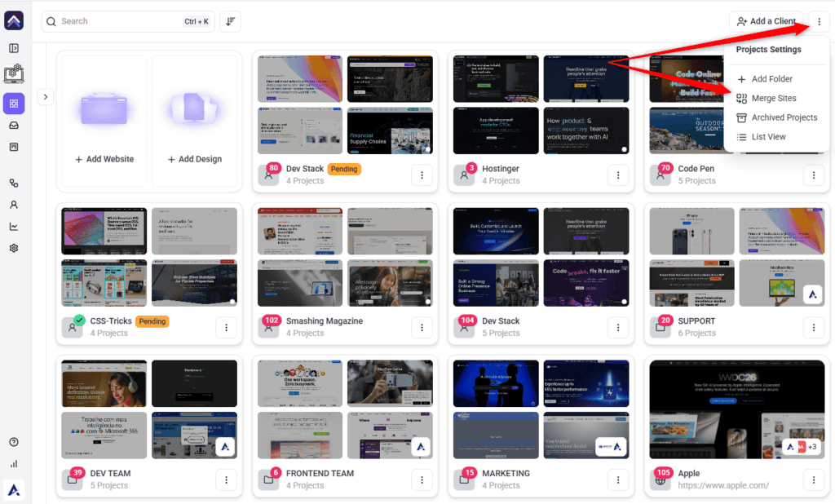Click the Add Website tile
The width and height of the screenshot is (835, 504).
coord(104,122)
